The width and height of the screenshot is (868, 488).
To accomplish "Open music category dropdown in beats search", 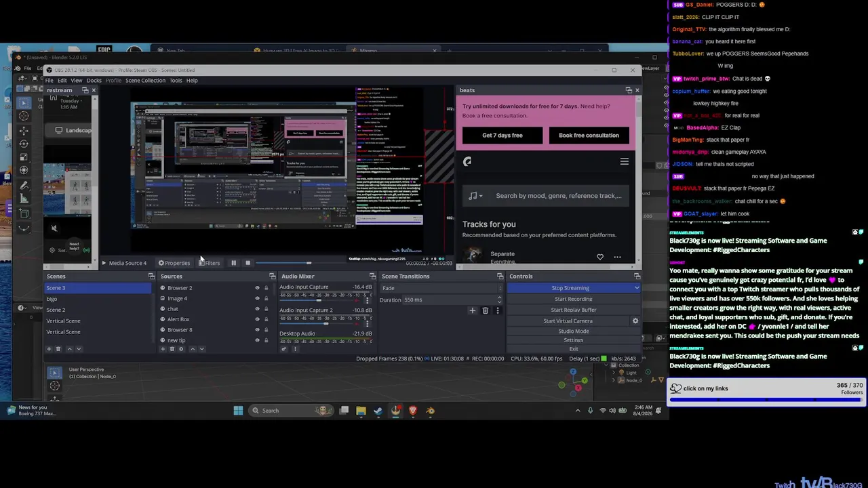I will (476, 196).
